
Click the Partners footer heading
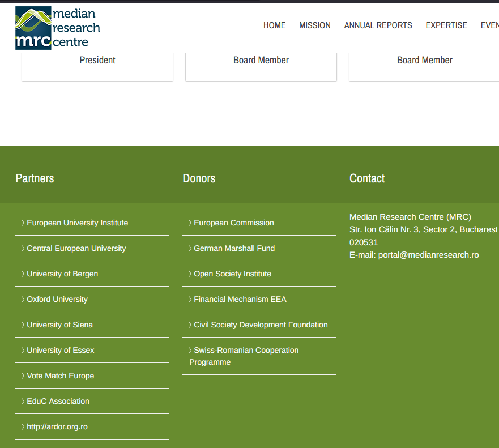click(35, 178)
